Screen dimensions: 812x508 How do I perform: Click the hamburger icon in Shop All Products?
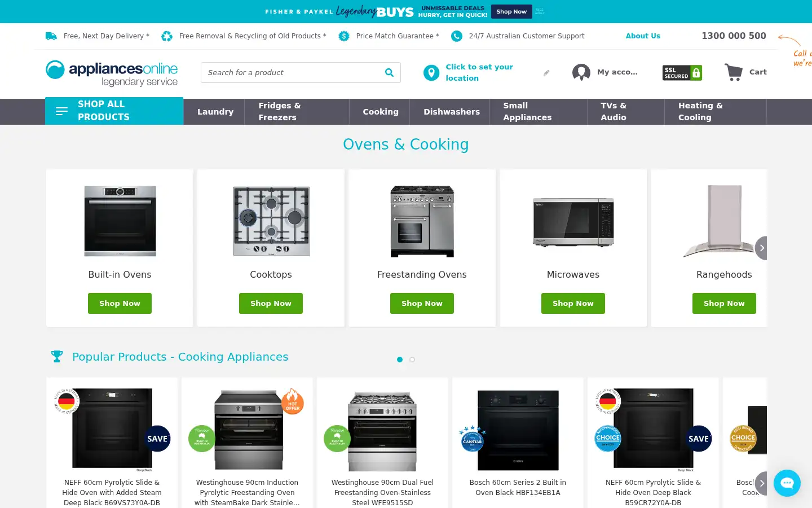coord(62,111)
